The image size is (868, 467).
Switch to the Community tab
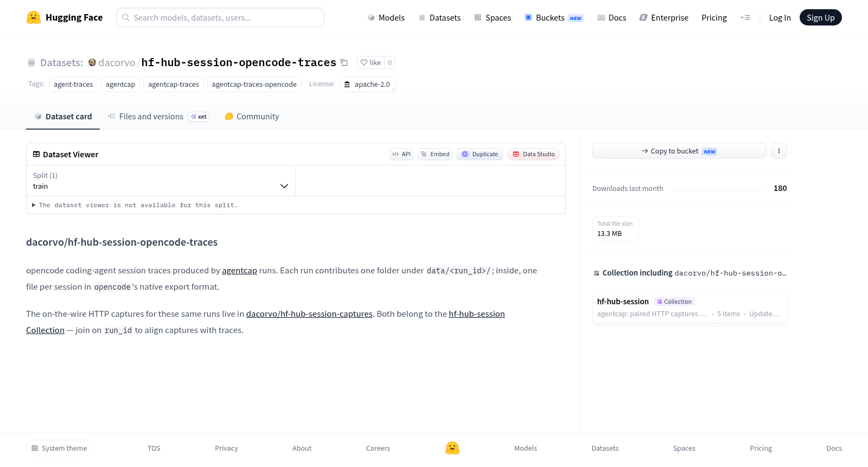click(252, 117)
